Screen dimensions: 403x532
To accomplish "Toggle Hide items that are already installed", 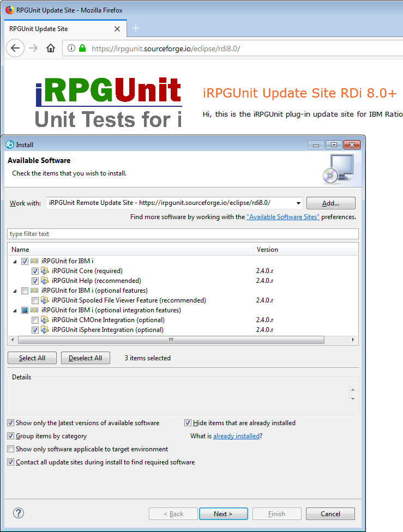I will pos(188,423).
